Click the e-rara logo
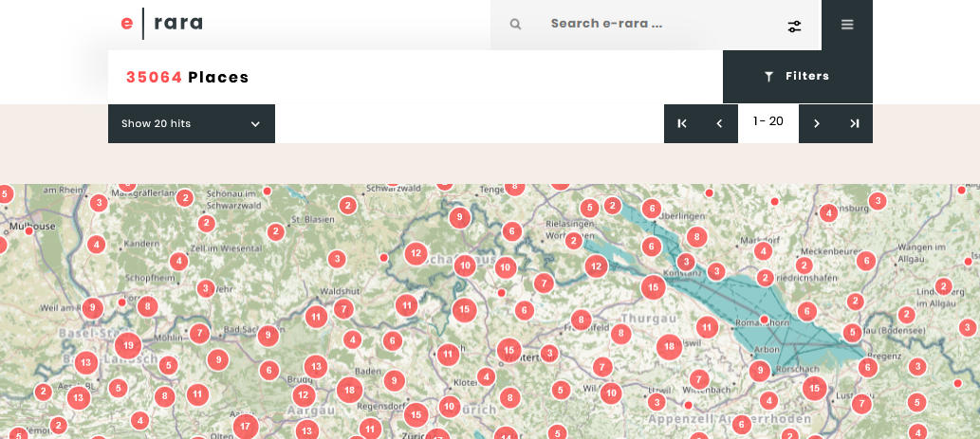The height and width of the screenshot is (439, 980). coord(162,24)
